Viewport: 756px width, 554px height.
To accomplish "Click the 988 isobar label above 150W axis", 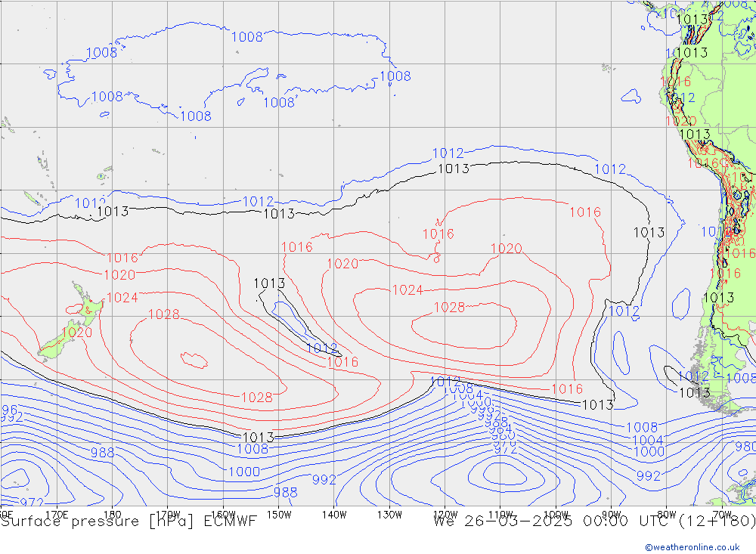I will (x=286, y=492).
